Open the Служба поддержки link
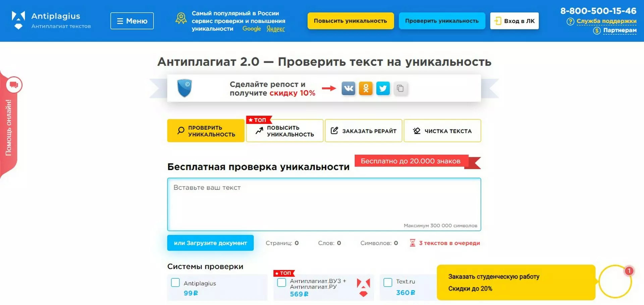644x305 pixels. coord(606,21)
